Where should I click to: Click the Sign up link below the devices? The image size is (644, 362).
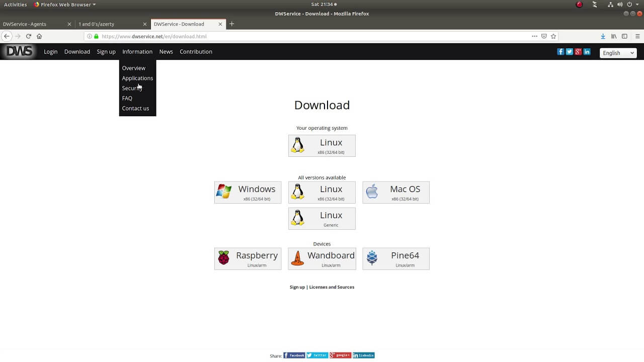tap(297, 287)
